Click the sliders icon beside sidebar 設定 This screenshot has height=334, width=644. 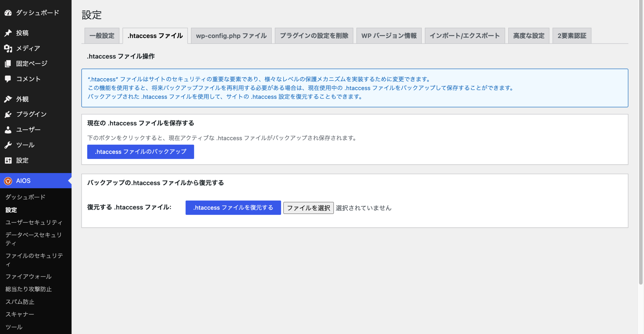pyautogui.click(x=8, y=160)
